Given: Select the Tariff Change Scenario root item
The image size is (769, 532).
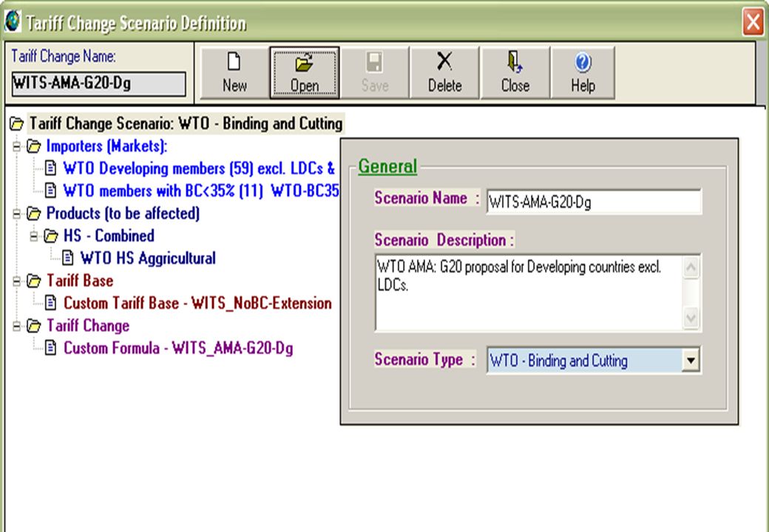Looking at the screenshot, I should tap(186, 123).
